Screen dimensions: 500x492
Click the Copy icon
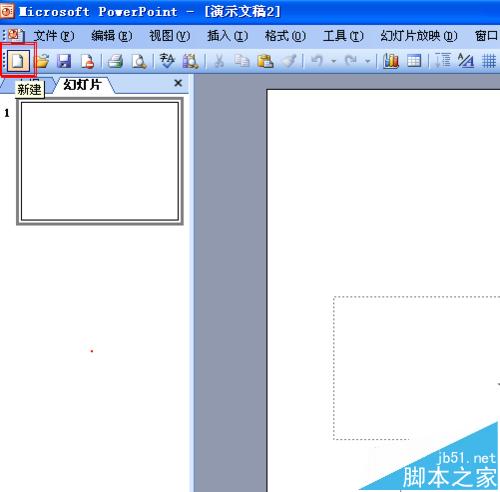pos(242,61)
